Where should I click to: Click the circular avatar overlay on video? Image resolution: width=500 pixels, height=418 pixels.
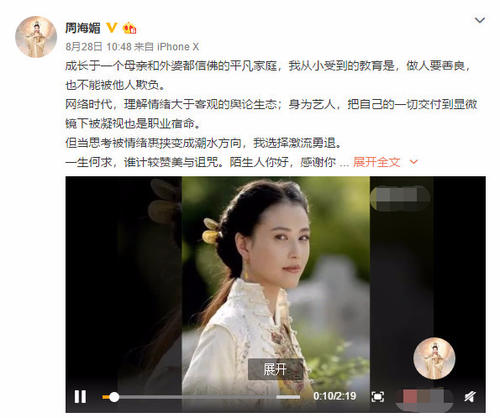[434, 358]
